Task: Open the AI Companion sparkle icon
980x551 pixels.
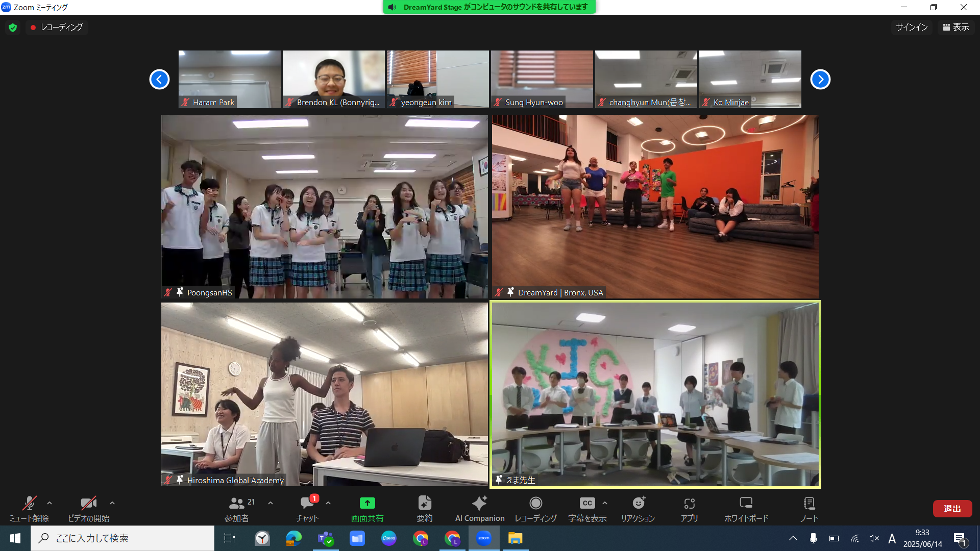Action: click(x=479, y=504)
